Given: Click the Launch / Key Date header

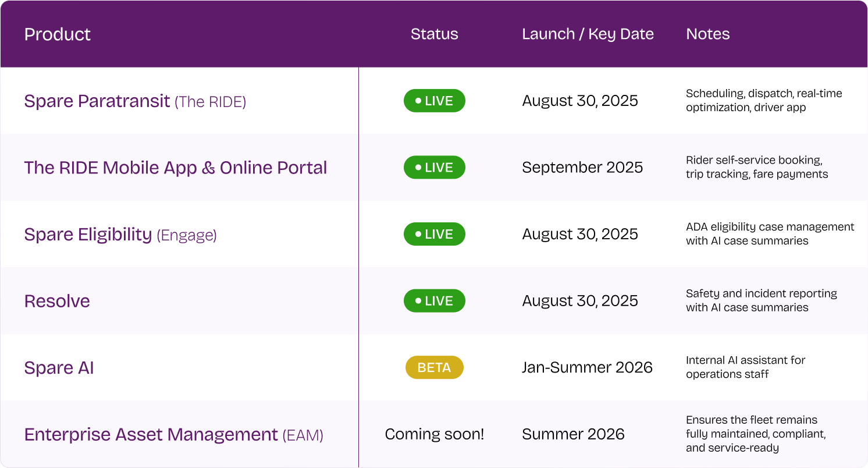Looking at the screenshot, I should [x=588, y=34].
